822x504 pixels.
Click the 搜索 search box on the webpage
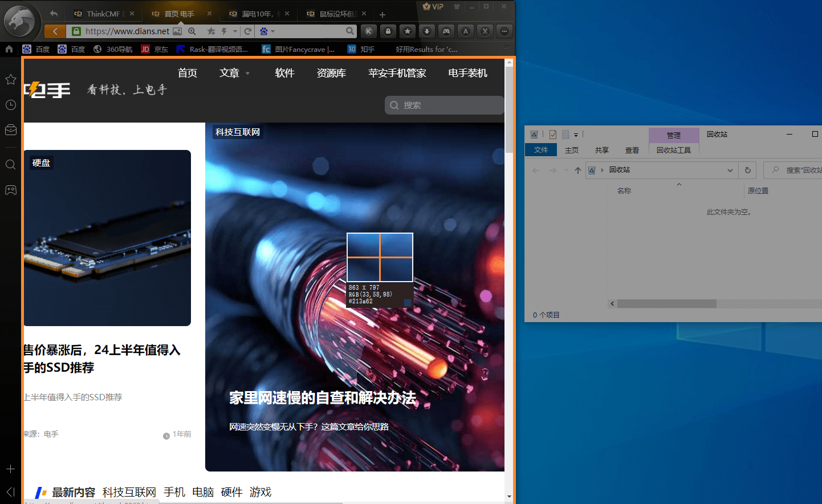(444, 105)
